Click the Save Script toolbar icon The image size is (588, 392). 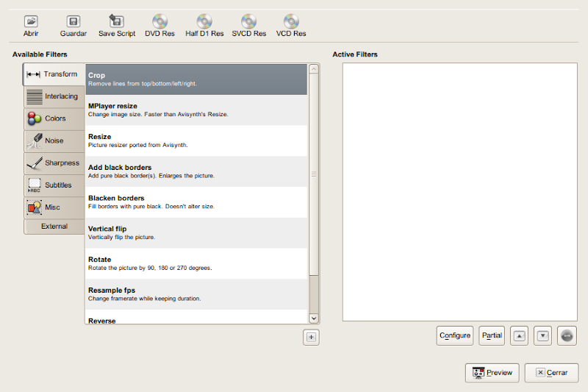click(x=116, y=22)
